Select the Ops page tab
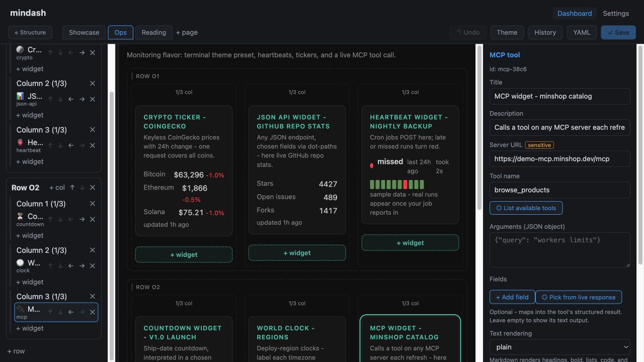 pos(120,32)
